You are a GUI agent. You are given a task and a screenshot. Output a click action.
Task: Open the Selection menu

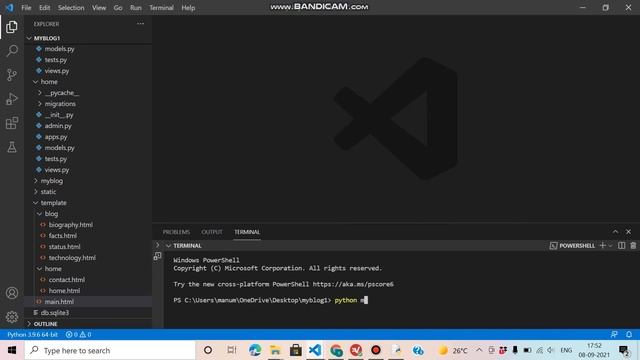click(x=71, y=8)
